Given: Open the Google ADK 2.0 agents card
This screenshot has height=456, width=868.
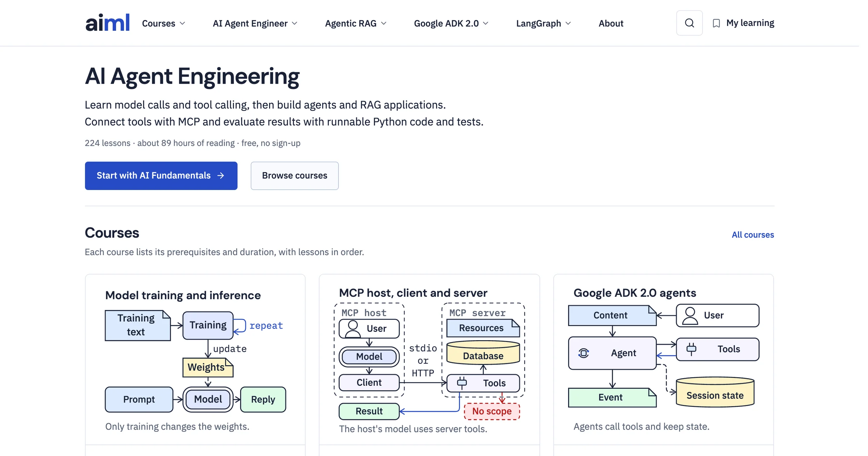Looking at the screenshot, I should [x=663, y=365].
